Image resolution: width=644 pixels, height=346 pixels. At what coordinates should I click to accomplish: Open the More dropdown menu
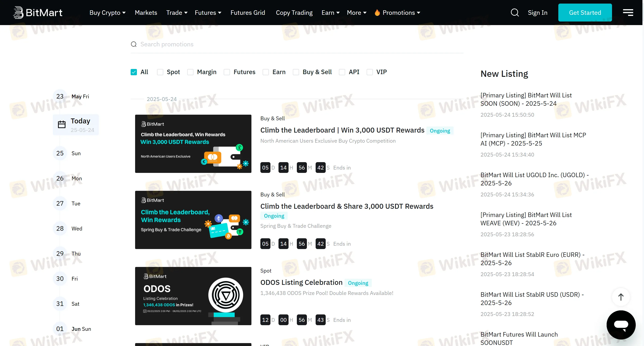[x=357, y=13]
